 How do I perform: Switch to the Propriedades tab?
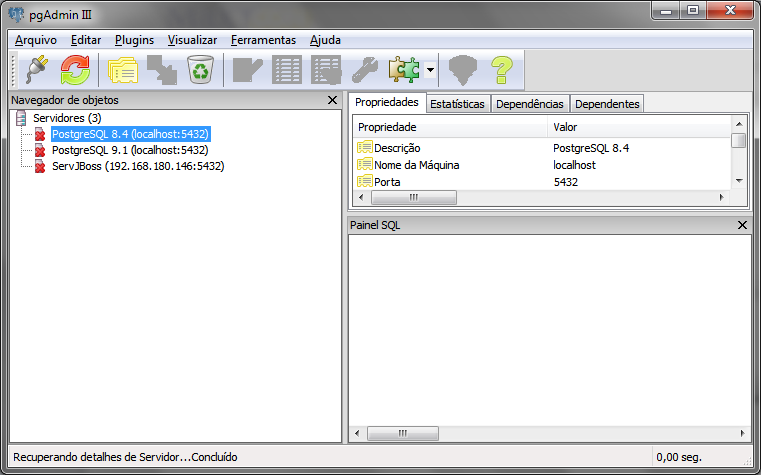[387, 102]
